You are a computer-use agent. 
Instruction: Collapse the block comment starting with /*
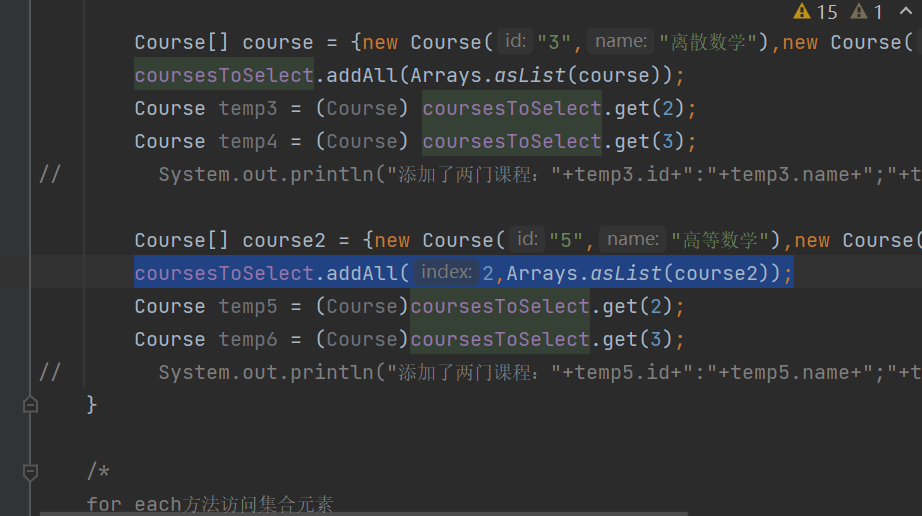30,471
